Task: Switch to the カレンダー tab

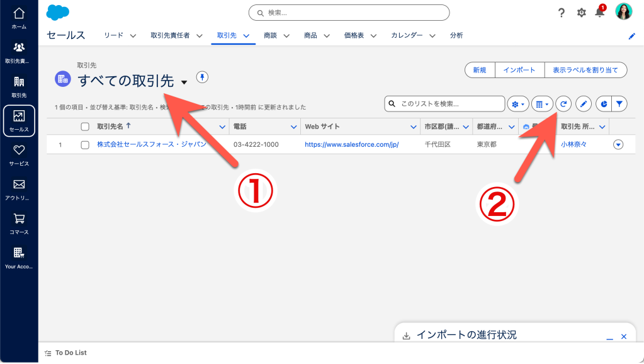Action: coord(407,35)
